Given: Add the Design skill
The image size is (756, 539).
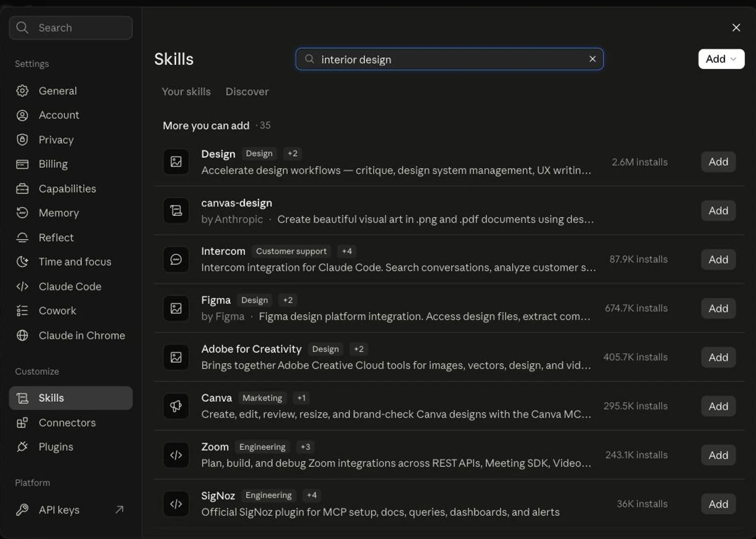Looking at the screenshot, I should coord(718,162).
